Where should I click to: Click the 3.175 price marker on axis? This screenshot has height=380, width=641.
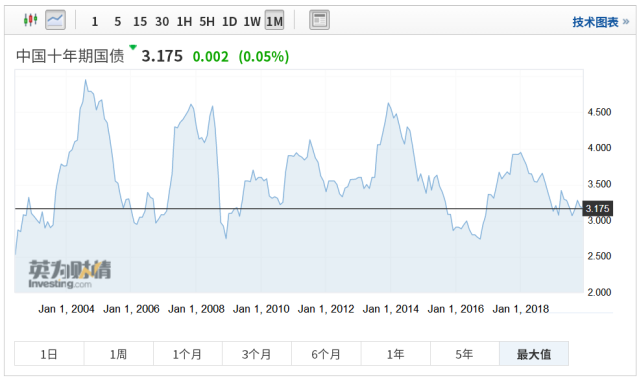coord(597,209)
